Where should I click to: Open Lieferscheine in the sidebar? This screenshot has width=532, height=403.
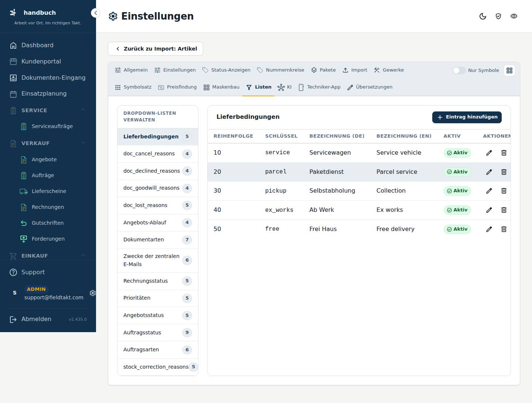49,191
